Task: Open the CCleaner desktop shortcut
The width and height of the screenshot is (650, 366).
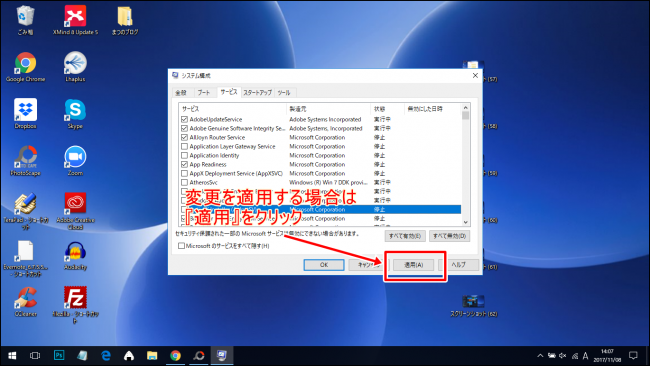Action: 25,302
